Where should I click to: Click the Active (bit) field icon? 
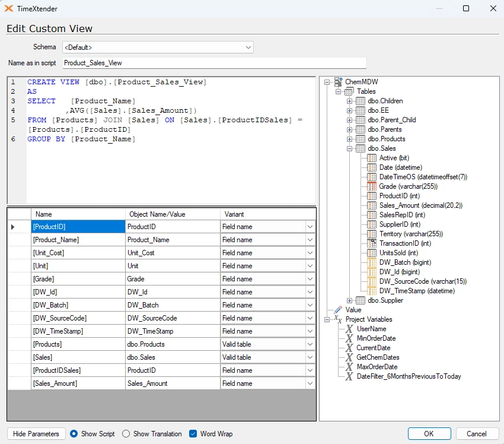tap(372, 158)
